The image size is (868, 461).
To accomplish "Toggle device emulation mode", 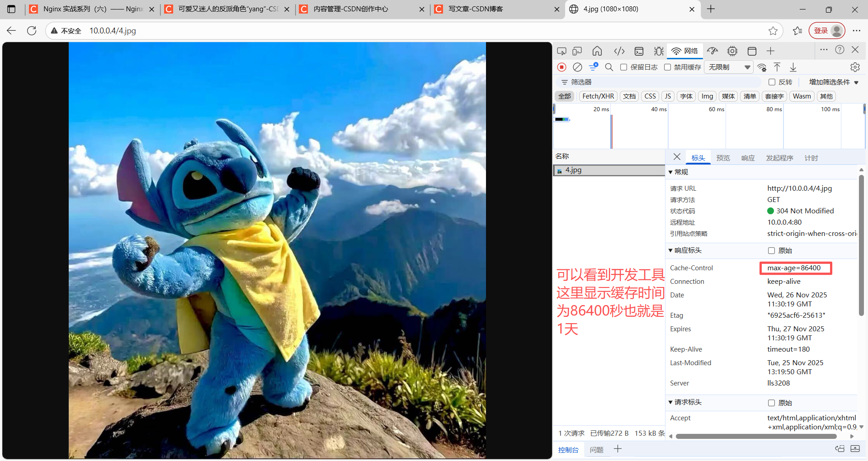I will (577, 51).
